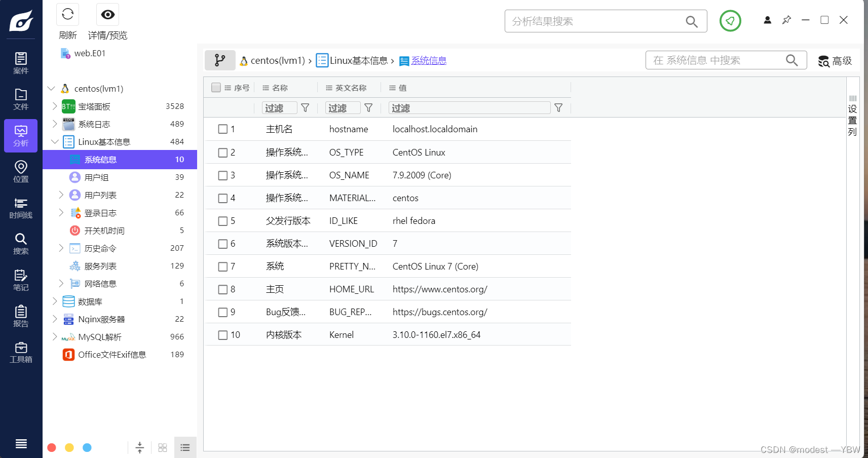Collapse the Linux基本信息 tree node
The width and height of the screenshot is (868, 458).
(55, 142)
